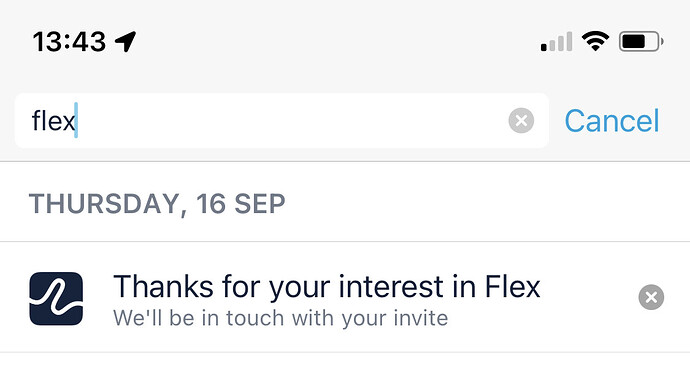Tap the Thursday, 16 Sep date header
Screen dimensions: 690x369
coord(157,204)
